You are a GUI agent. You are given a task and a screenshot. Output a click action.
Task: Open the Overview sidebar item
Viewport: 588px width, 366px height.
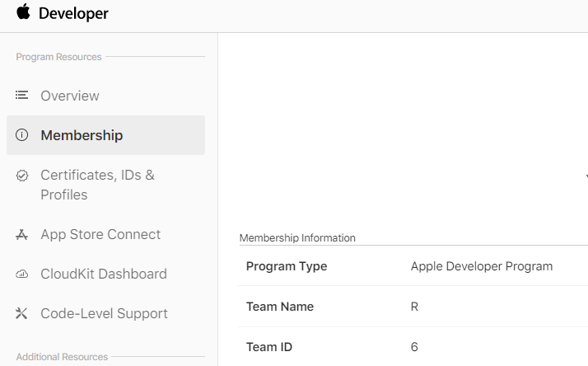tap(70, 96)
